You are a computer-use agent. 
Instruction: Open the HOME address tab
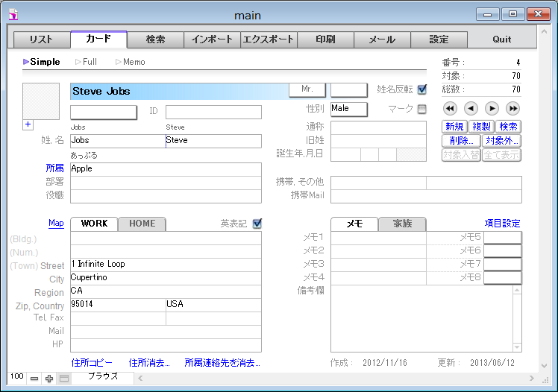coord(142,224)
